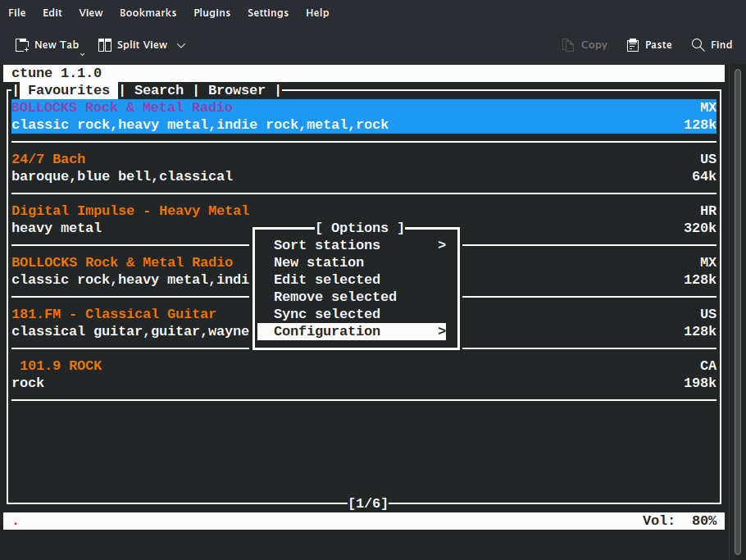Open the View menu
This screenshot has height=560, width=746.
coord(91,13)
